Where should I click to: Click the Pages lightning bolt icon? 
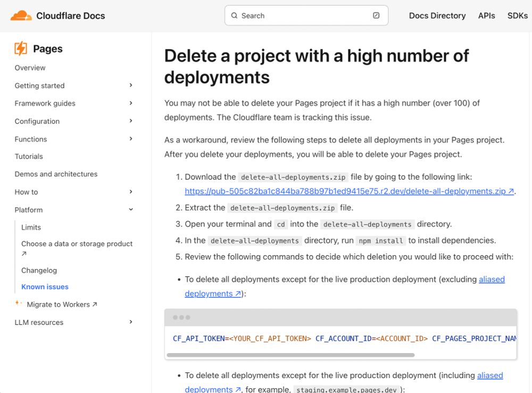(21, 48)
